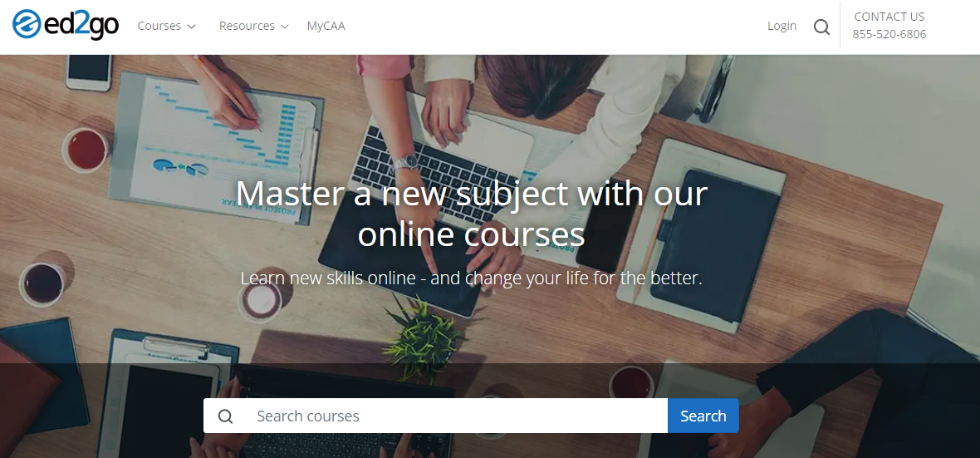Expand the chevron next to Courses
The image size is (980, 458).
pyautogui.click(x=191, y=27)
